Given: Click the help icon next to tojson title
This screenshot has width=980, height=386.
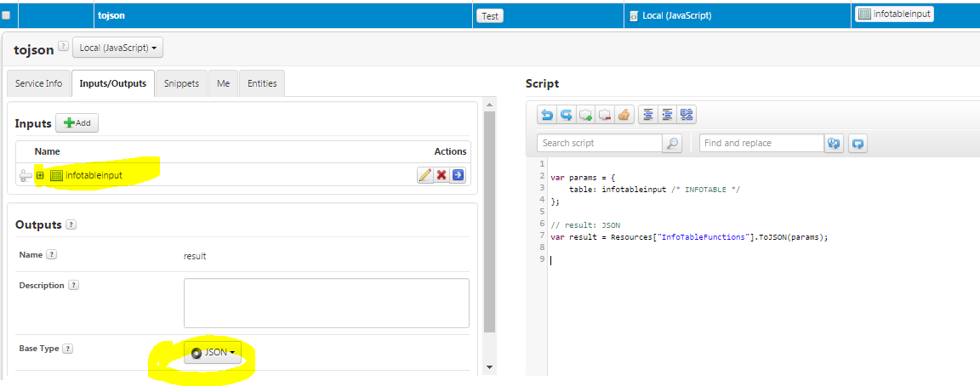Looking at the screenshot, I should tap(63, 46).
